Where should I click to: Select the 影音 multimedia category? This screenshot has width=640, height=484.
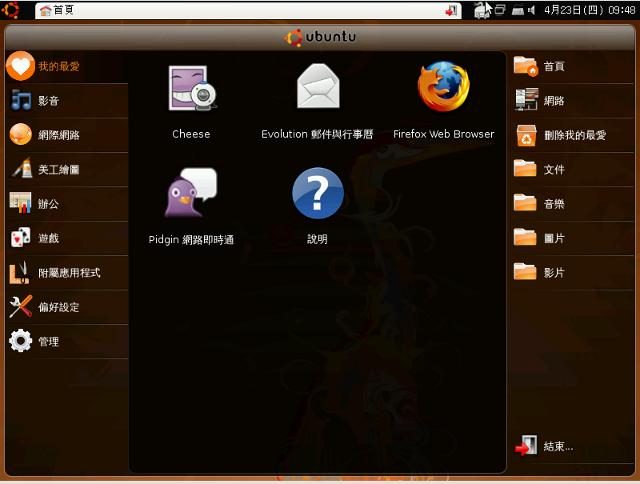click(x=67, y=100)
